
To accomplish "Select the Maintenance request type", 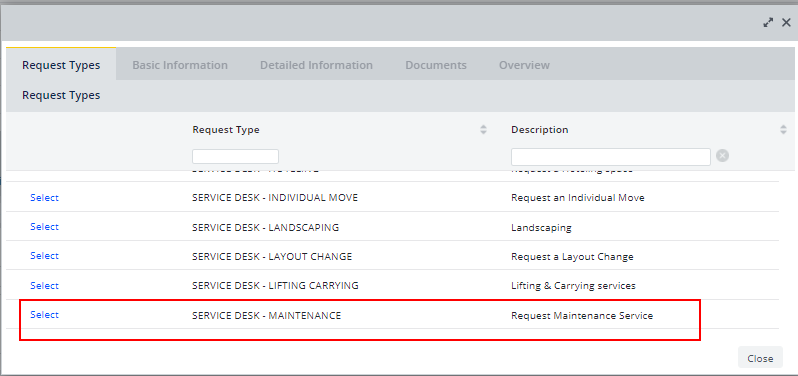I will [x=44, y=314].
